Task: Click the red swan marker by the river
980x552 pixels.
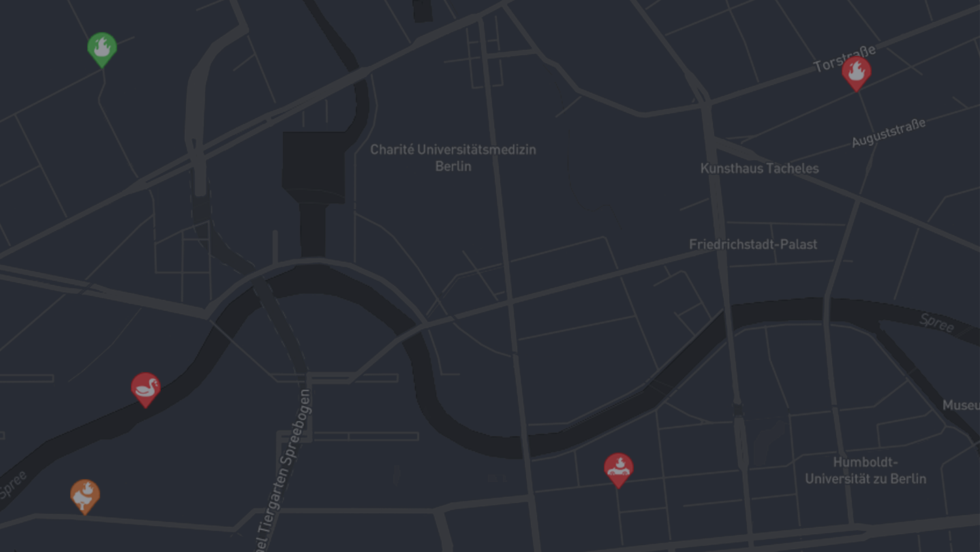Action: (146, 389)
